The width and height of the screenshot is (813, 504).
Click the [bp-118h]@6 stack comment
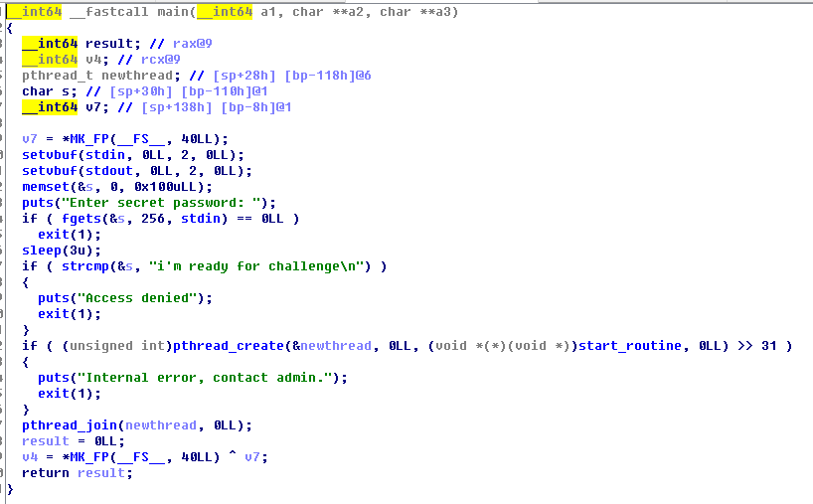click(328, 76)
